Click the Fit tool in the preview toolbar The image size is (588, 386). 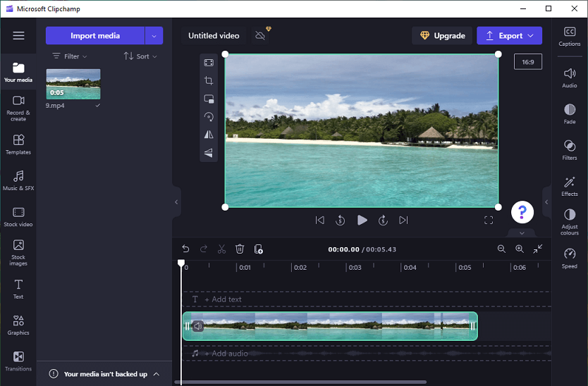[x=209, y=63]
